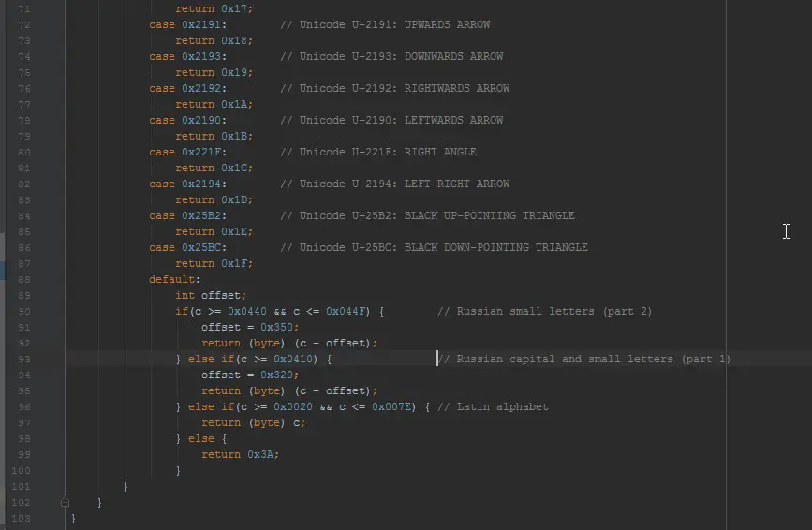Place cursor on 'case 0x2191:' text
Viewport: 812px width, 530px height.
(x=187, y=25)
